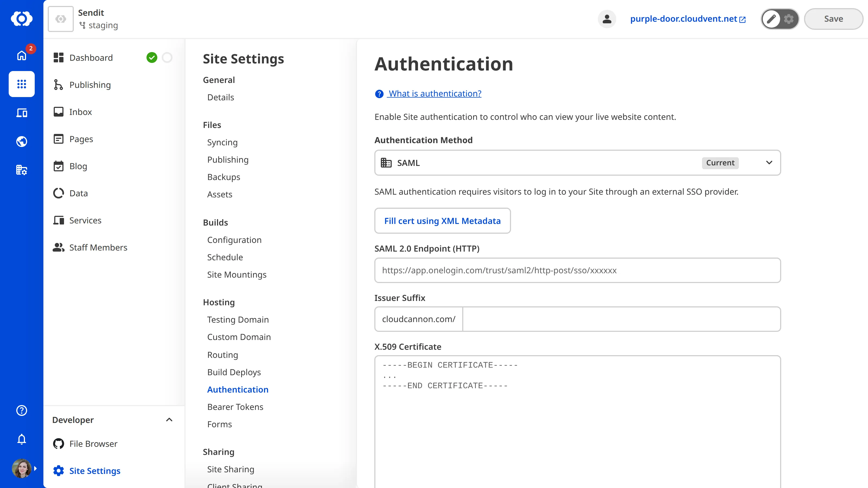
Task: Focus the X.509 Certificate textarea
Action: click(577, 422)
